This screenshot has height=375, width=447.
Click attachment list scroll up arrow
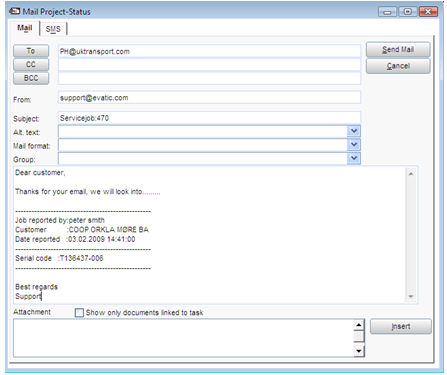coord(359,325)
